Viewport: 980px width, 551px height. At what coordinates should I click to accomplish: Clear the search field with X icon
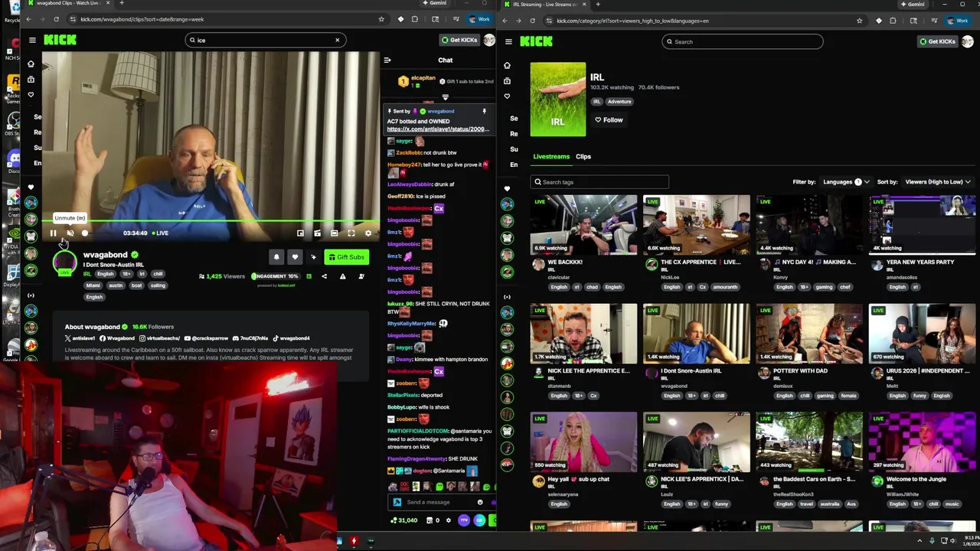(337, 40)
